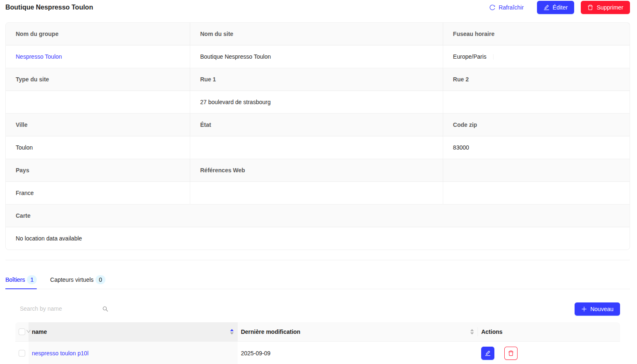The height and width of the screenshot is (364, 637).
Task: Delete the nespresso toulon p10l row
Action: coord(511,353)
